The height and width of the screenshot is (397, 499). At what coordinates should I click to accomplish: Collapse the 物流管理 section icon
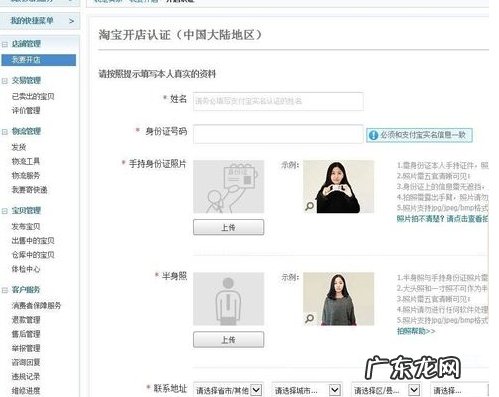pyautogui.click(x=5, y=132)
